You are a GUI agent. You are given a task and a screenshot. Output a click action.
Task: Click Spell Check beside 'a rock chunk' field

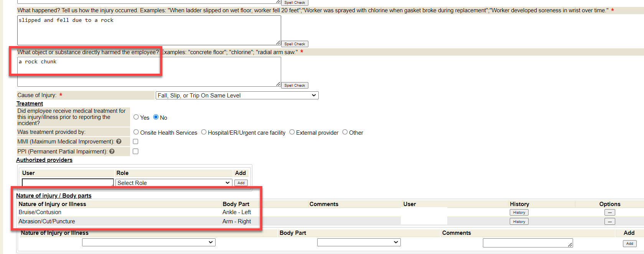tap(295, 86)
